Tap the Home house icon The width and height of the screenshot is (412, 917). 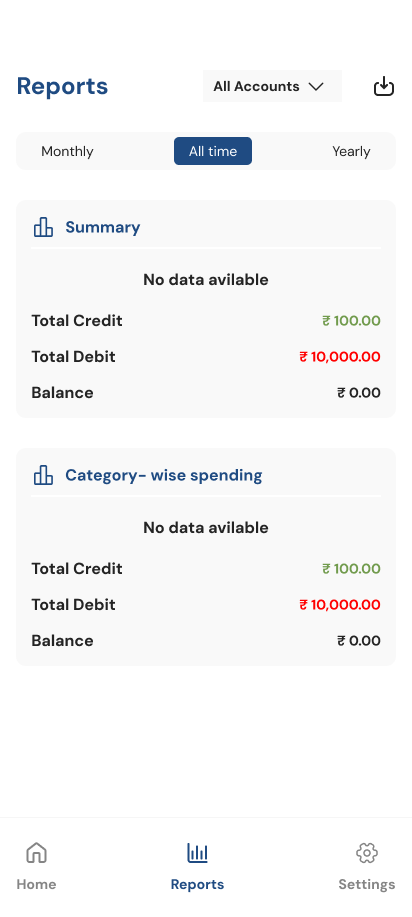tap(36, 853)
